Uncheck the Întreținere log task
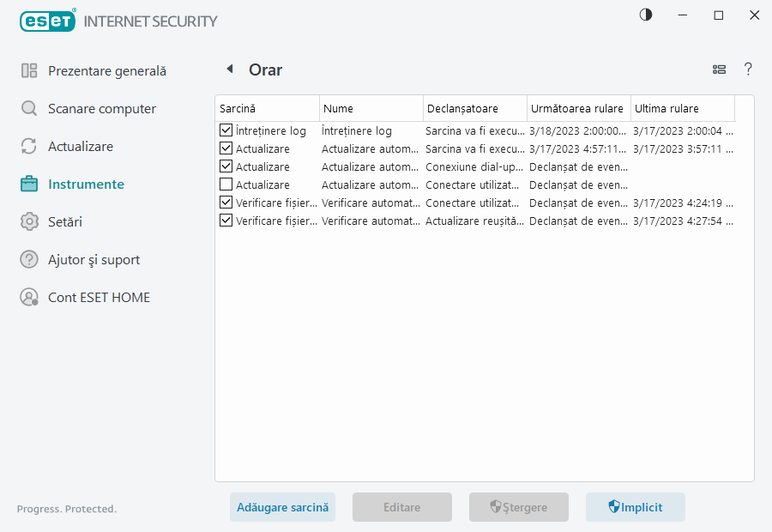The height and width of the screenshot is (532, 772). pyautogui.click(x=226, y=130)
